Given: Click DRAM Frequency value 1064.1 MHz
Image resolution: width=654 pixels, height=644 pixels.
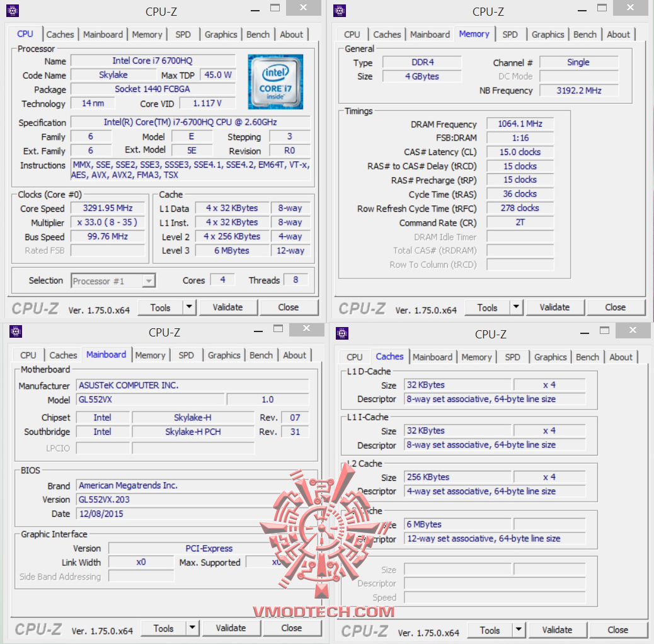Looking at the screenshot, I should point(520,124).
